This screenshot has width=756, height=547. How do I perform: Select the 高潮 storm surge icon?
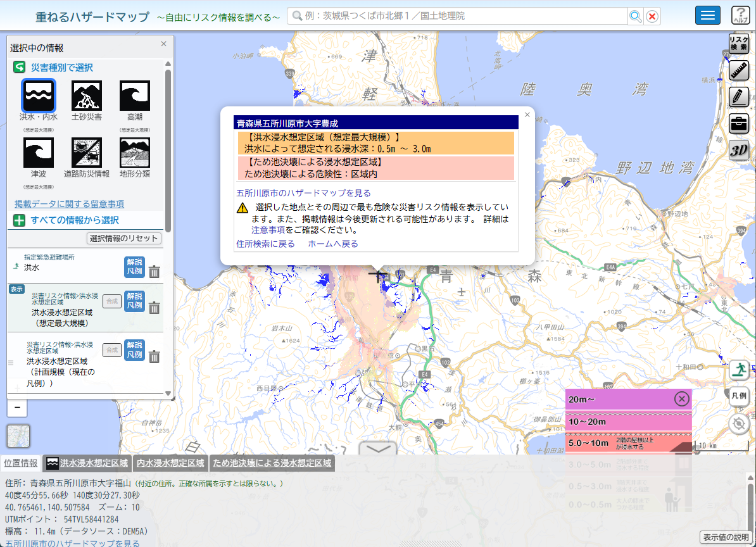134,96
